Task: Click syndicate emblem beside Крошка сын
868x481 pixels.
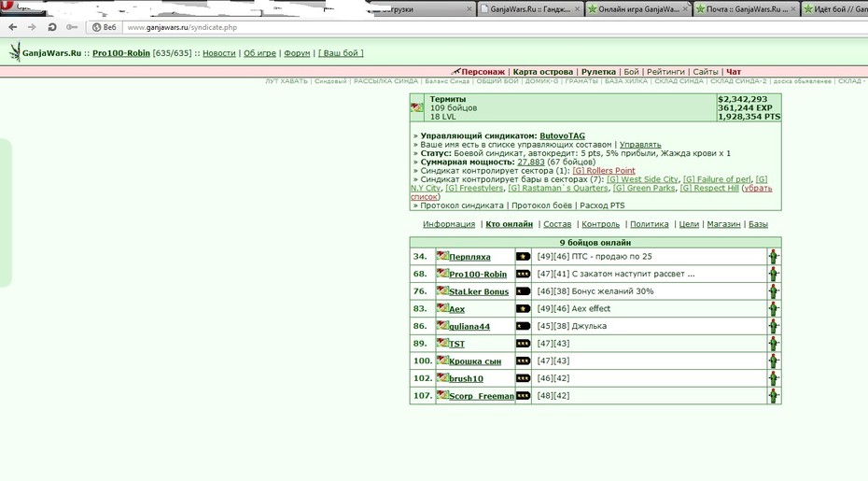Action: [442, 360]
